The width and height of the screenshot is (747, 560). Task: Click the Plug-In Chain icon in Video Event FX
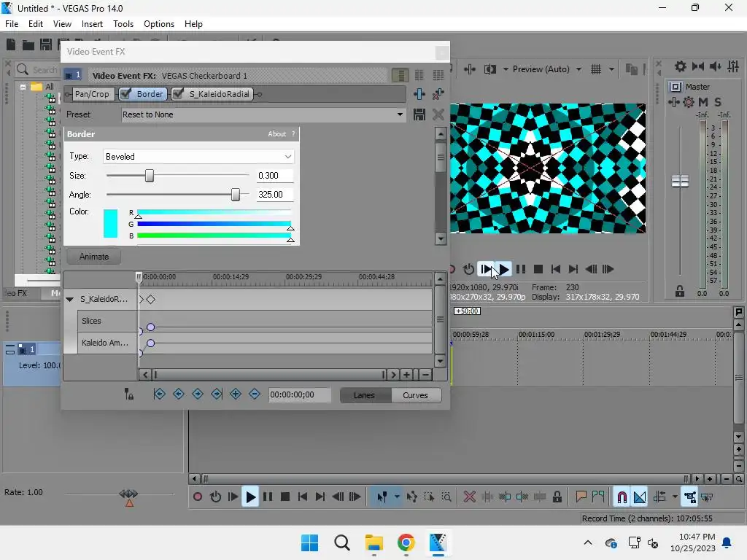tap(419, 94)
